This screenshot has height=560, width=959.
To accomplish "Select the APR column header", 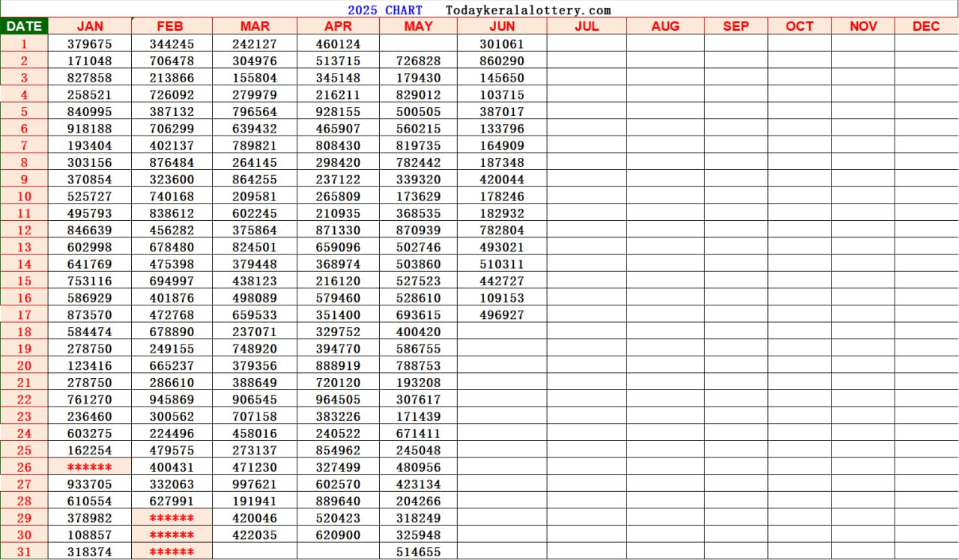I will tap(338, 26).
